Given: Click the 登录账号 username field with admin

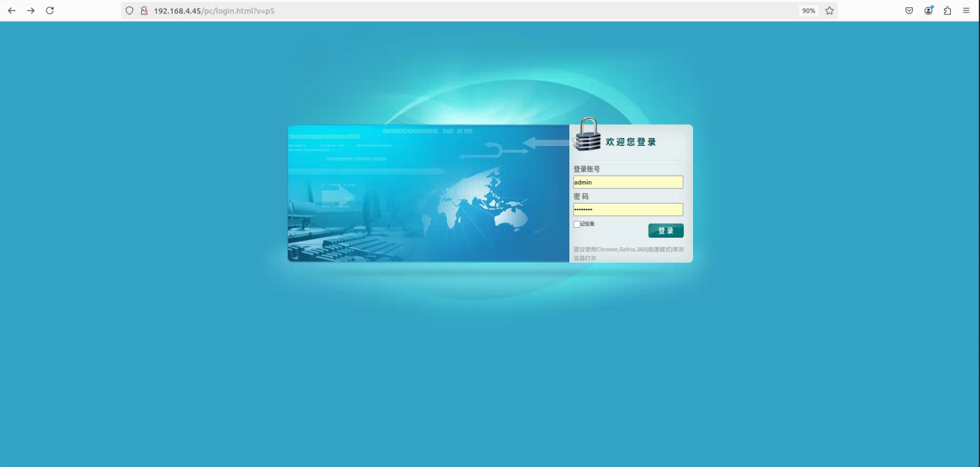Looking at the screenshot, I should 628,182.
